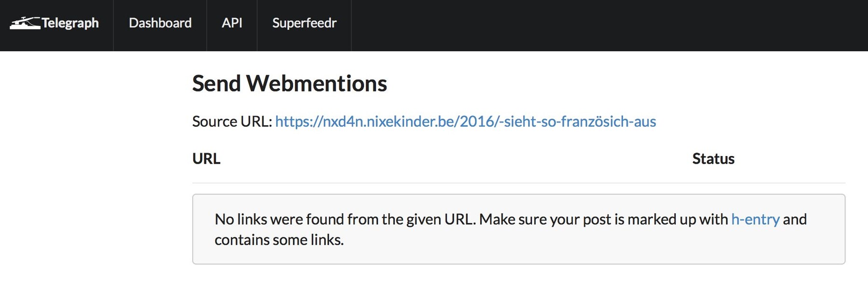Click the divider line under table headers
This screenshot has width=868, height=299.
(x=519, y=183)
